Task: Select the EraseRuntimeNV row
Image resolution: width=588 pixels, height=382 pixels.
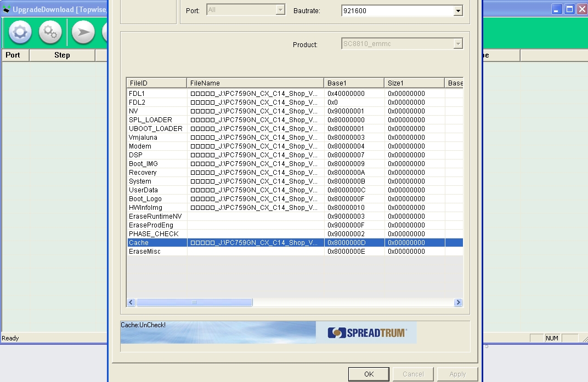Action: pyautogui.click(x=155, y=216)
